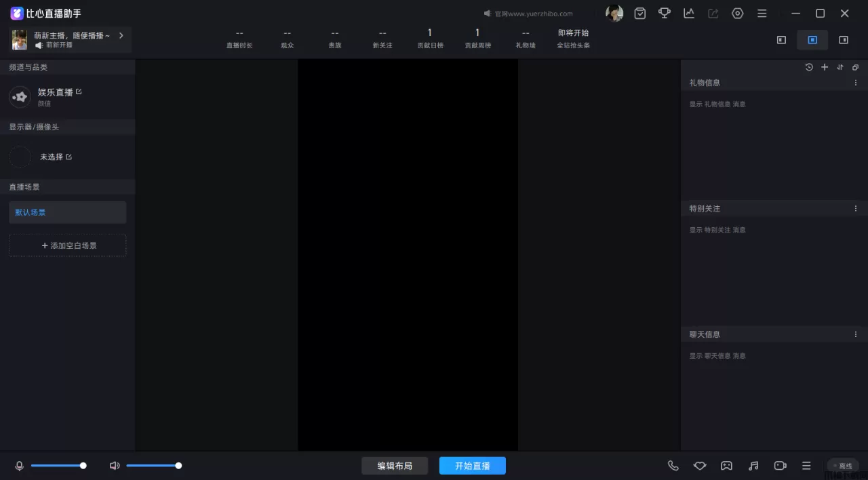Open the trophy rankings icon
The width and height of the screenshot is (868, 480).
coord(665,14)
